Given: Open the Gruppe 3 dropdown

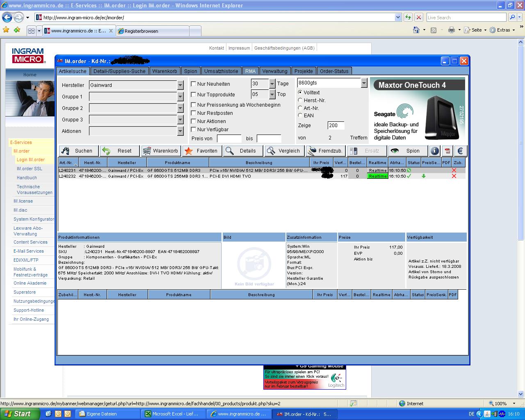Looking at the screenshot, I should coord(180,119).
